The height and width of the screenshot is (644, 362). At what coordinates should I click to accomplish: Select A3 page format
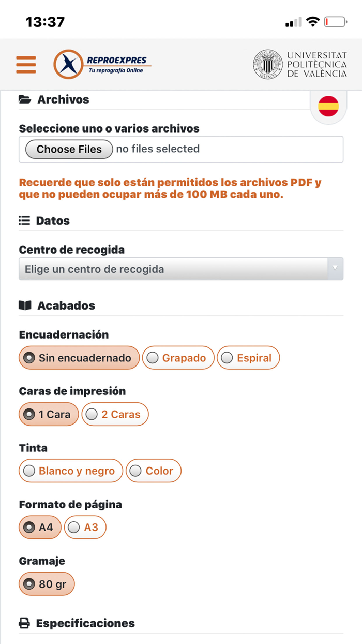pos(85,527)
